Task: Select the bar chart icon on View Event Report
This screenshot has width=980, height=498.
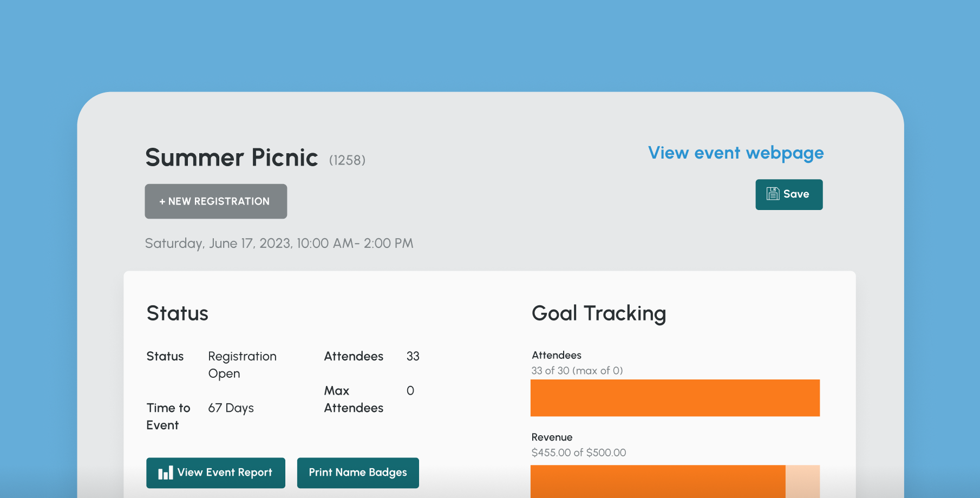Action: coord(165,473)
